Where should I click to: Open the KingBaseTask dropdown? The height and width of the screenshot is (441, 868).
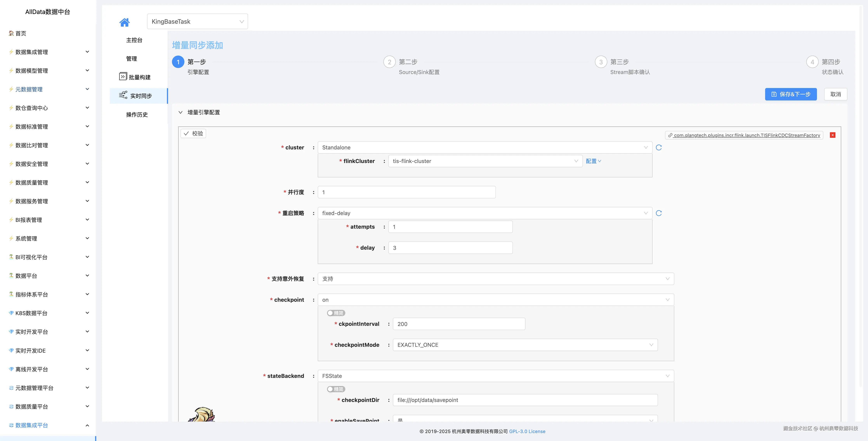click(197, 22)
